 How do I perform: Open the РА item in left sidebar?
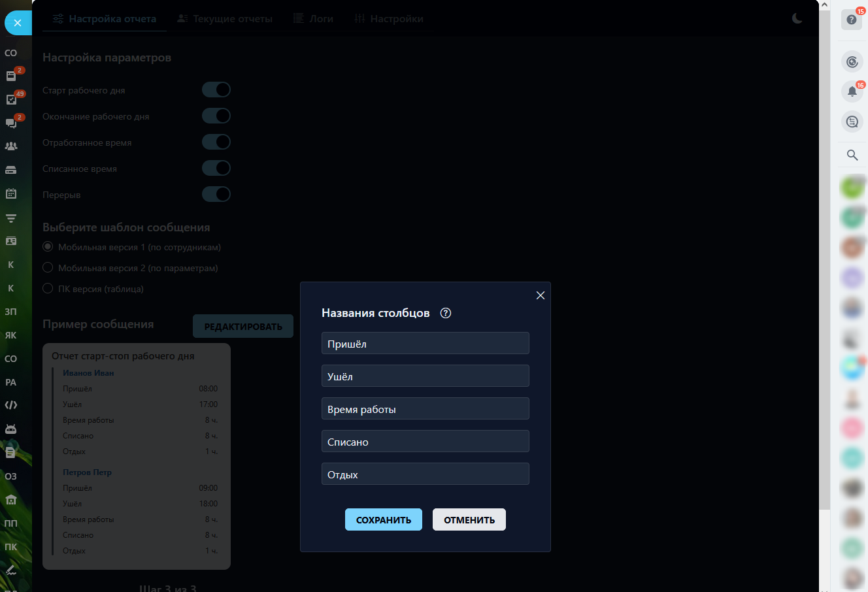coord(11,382)
